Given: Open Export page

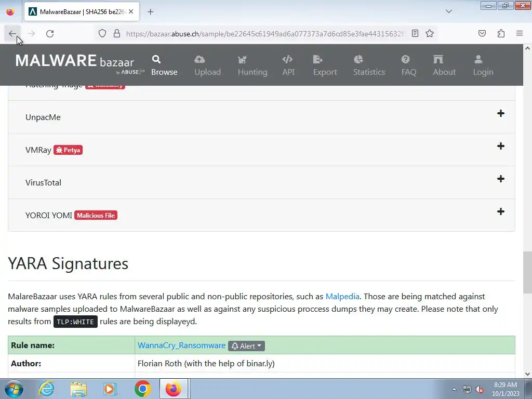Looking at the screenshot, I should tap(325, 65).
